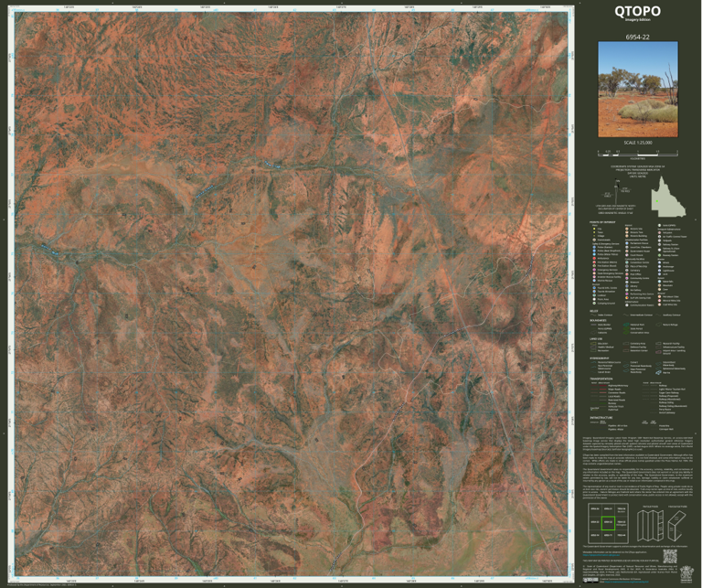
Task: Click the kilometres scale bar
Action: pyautogui.click(x=637, y=153)
